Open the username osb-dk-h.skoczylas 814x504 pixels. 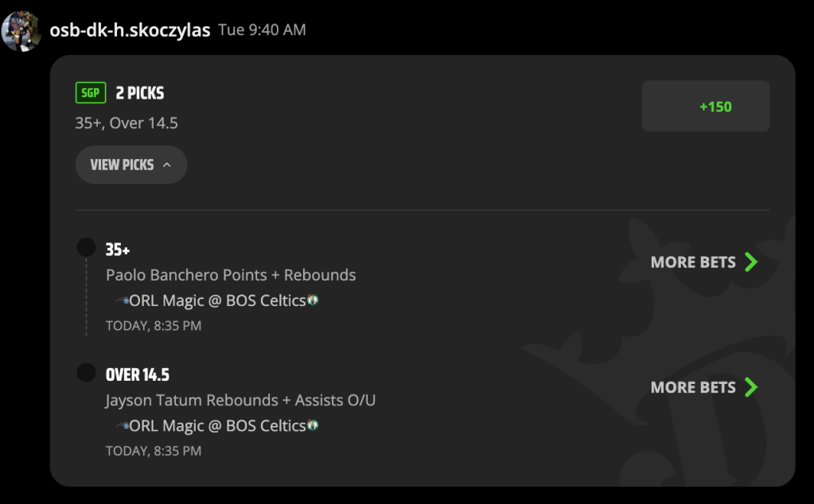[130, 30]
